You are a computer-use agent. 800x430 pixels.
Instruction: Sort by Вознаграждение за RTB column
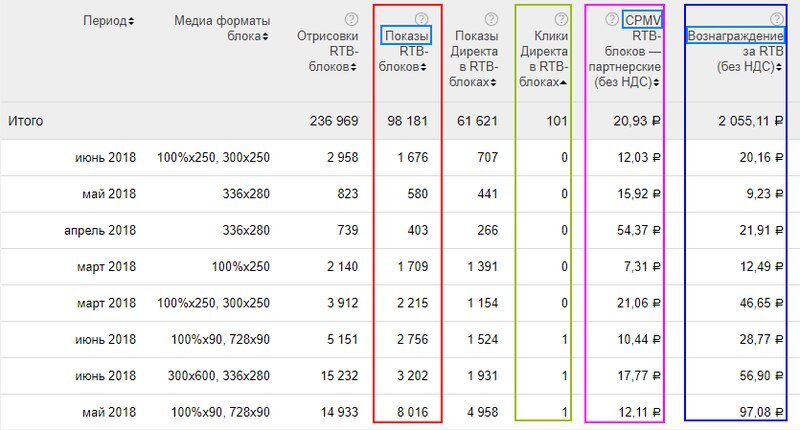(x=779, y=67)
